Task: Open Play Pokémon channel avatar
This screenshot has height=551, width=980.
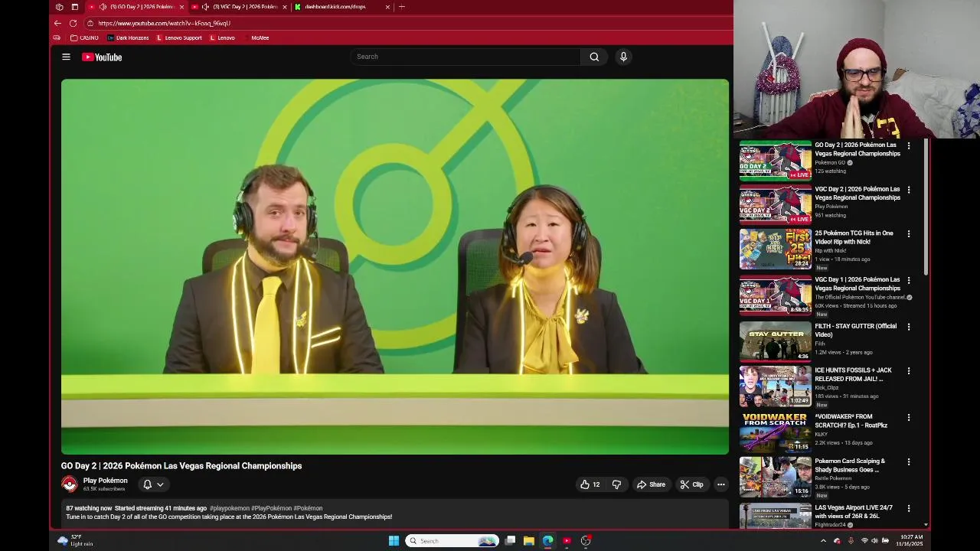Action: (x=70, y=484)
